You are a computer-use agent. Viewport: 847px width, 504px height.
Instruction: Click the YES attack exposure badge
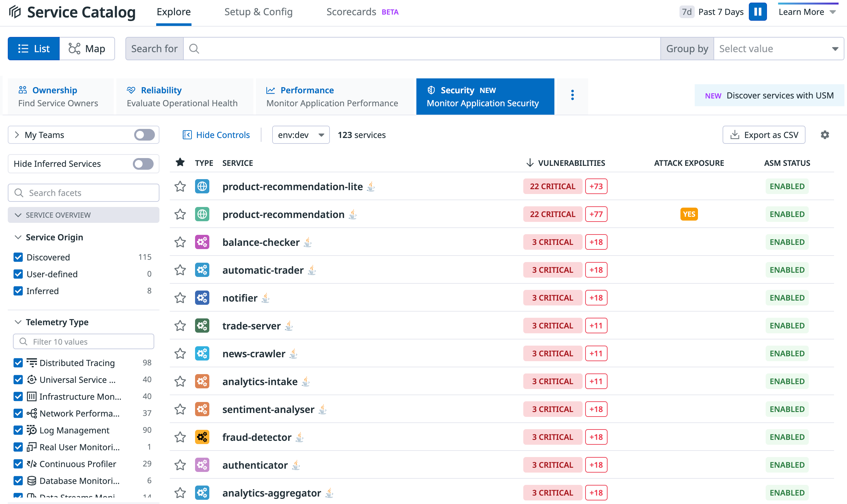[689, 214]
